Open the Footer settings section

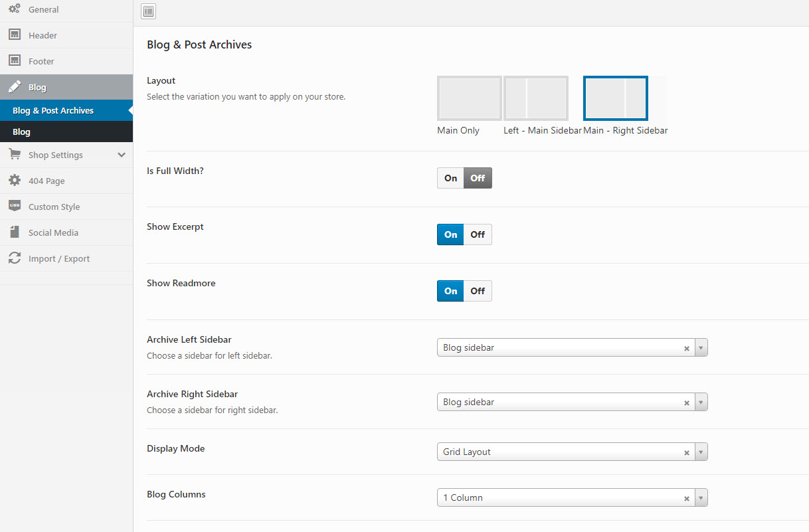[66, 61]
